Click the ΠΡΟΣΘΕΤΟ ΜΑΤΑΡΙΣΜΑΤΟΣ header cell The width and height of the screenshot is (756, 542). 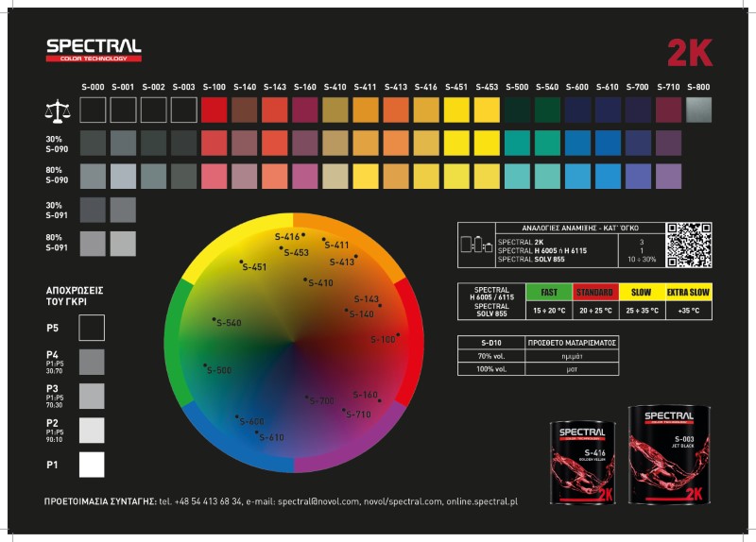click(572, 343)
